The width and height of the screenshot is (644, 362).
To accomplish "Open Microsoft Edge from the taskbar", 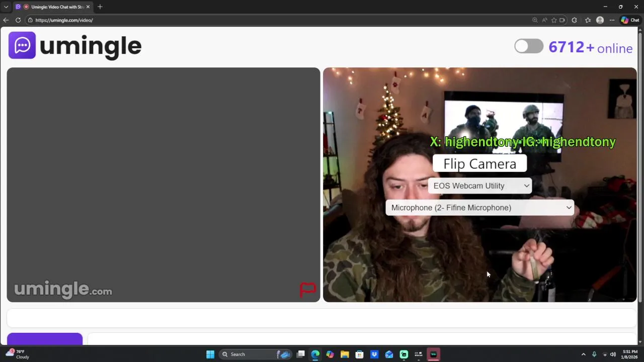I will coord(315,354).
